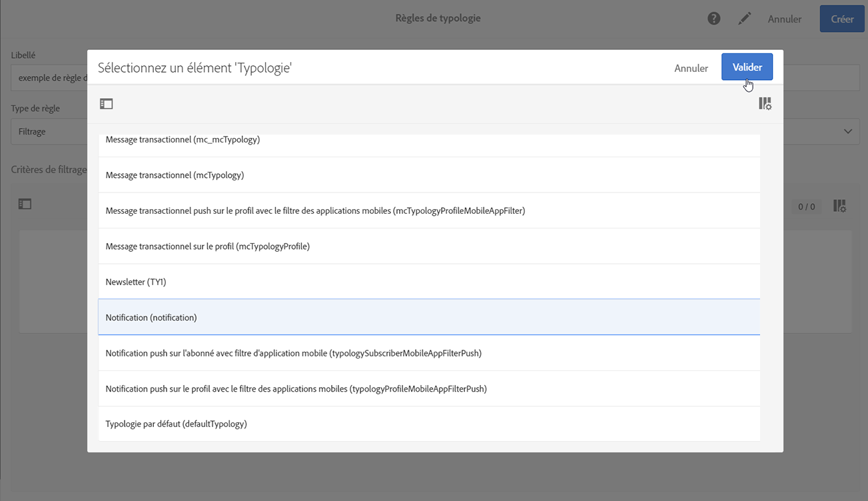Toggle the background filter panel icon
This screenshot has height=501, width=868.
25,205
